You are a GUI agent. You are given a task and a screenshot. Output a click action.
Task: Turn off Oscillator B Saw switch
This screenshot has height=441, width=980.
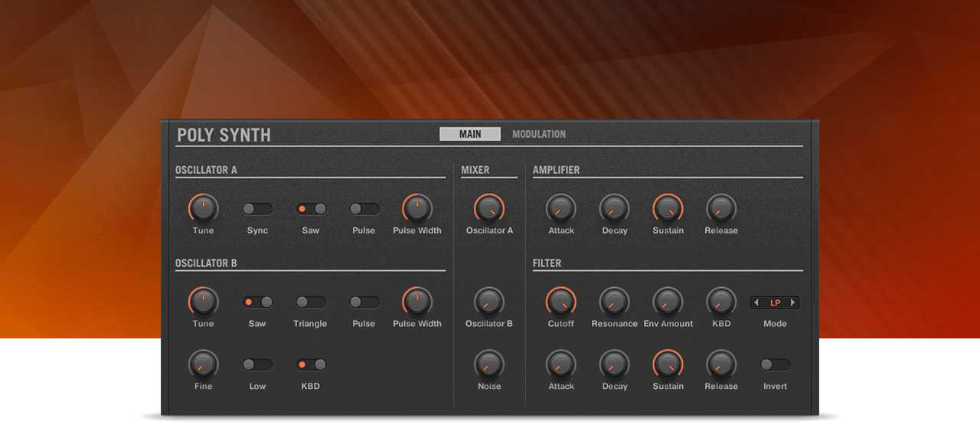click(x=257, y=302)
